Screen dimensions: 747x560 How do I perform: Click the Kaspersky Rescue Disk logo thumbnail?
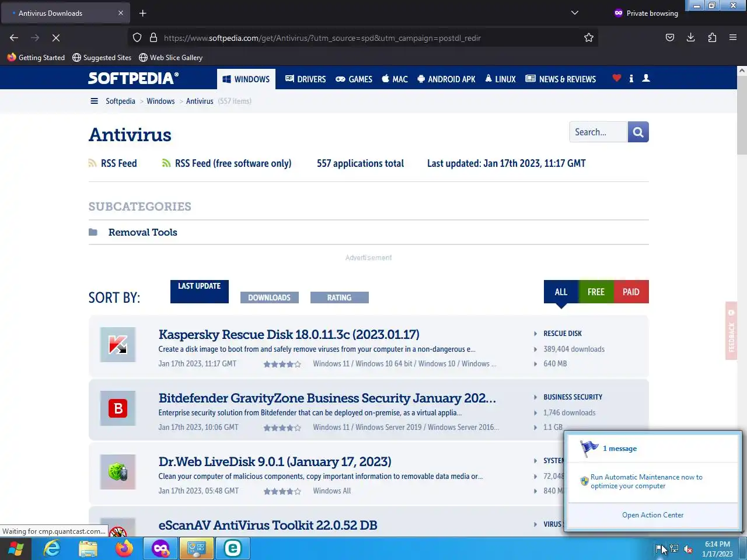118,345
